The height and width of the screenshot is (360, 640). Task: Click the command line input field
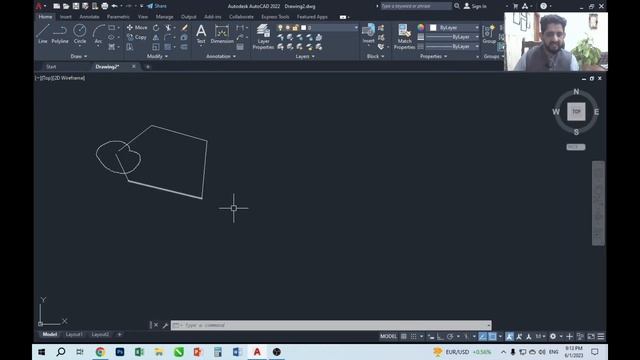(331, 325)
